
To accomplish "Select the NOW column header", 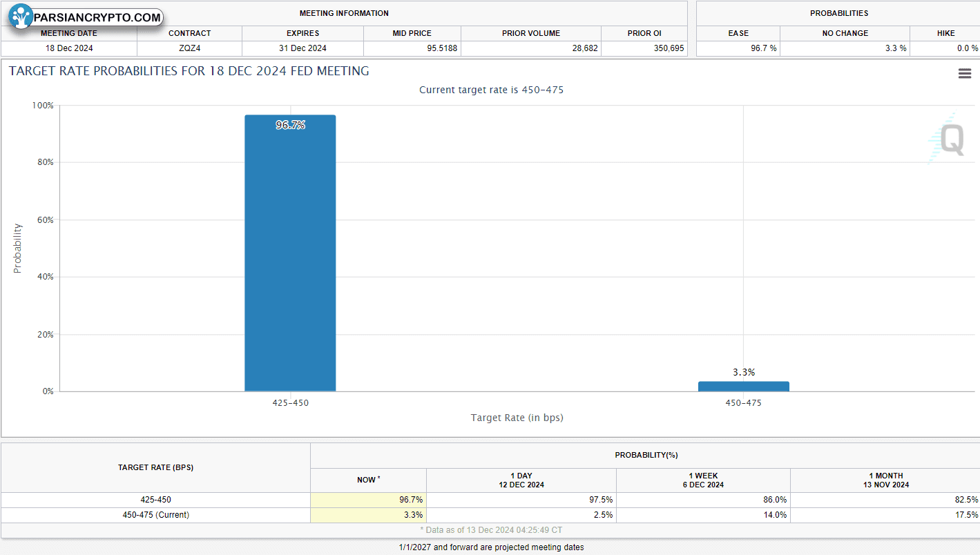I will 369,480.
